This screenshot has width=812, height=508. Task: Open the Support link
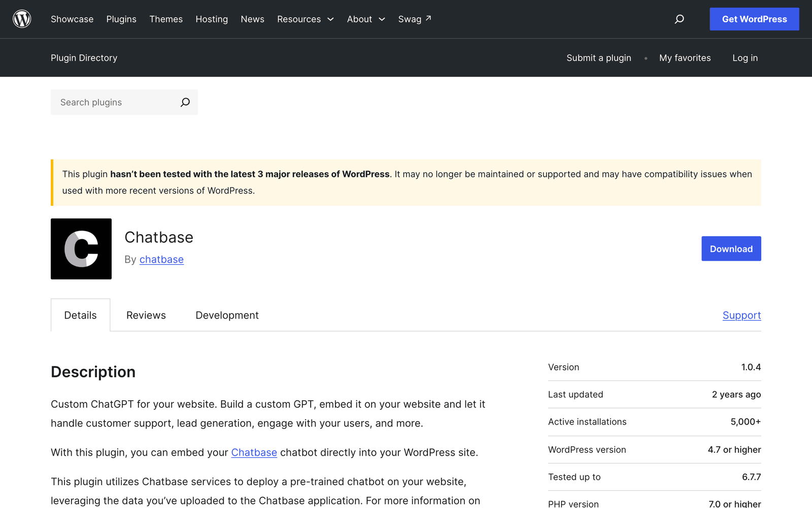(741, 315)
